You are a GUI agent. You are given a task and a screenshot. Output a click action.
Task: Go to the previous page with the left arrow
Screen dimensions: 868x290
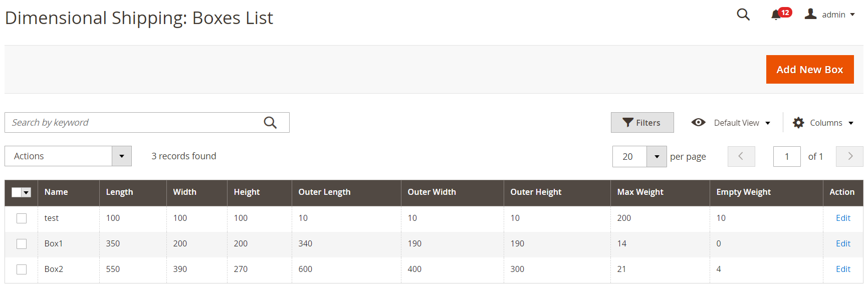[x=741, y=156]
